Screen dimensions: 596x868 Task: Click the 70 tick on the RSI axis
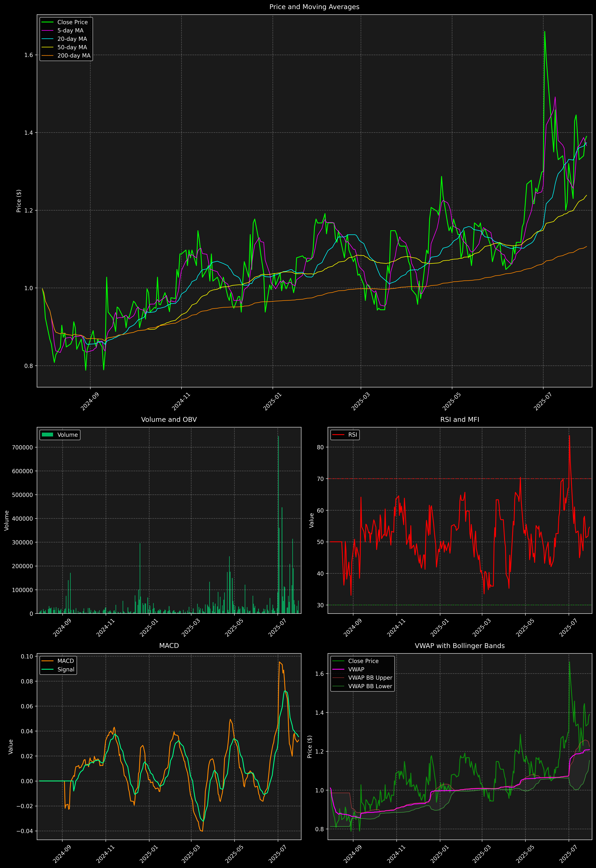pos(320,479)
